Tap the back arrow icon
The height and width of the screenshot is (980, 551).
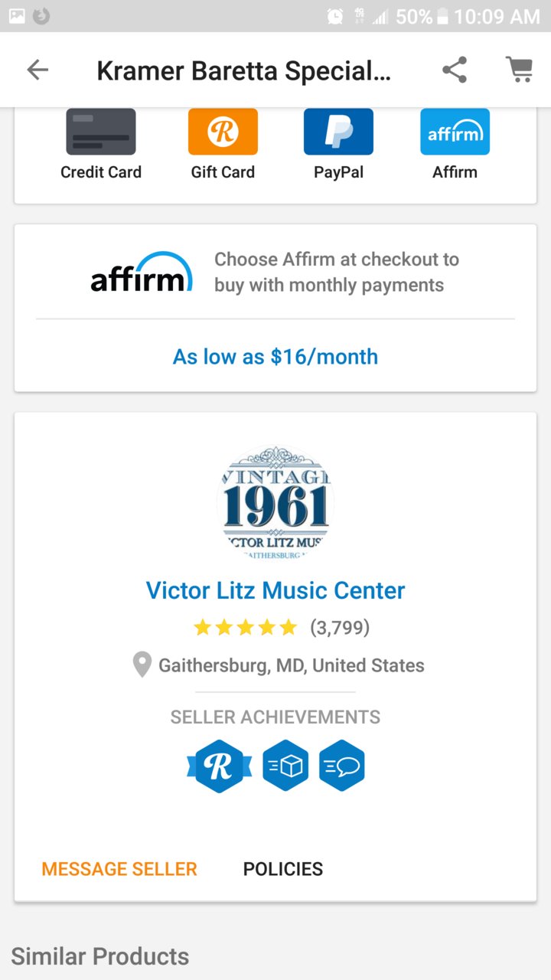click(x=37, y=70)
